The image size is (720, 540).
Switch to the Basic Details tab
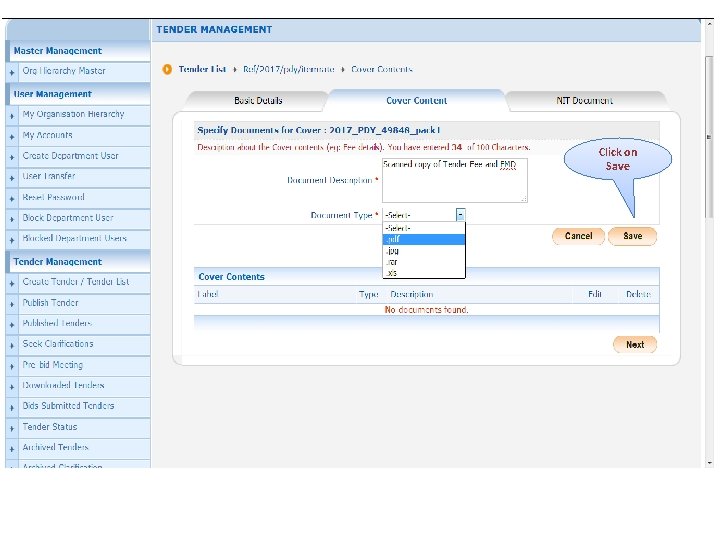coord(258,101)
